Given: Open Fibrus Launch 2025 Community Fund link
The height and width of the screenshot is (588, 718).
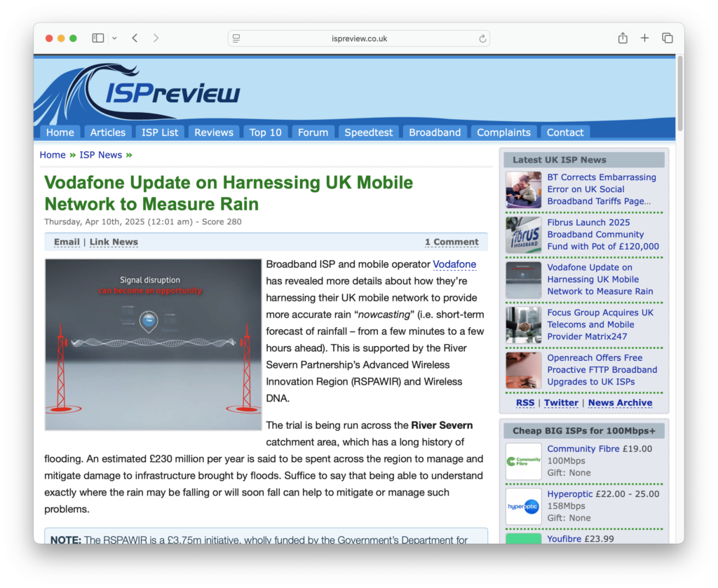Looking at the screenshot, I should point(603,234).
